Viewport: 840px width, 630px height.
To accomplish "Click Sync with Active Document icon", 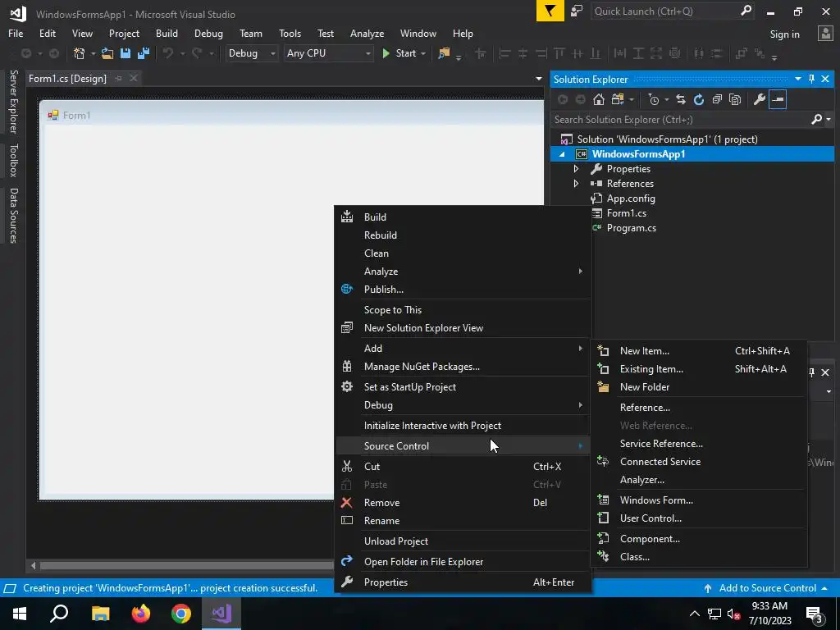I will (680, 99).
